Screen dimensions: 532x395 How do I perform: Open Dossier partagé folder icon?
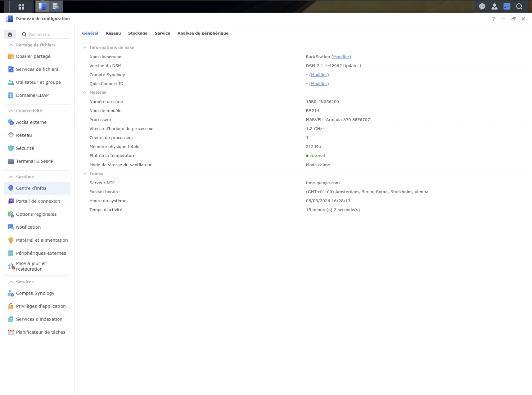11,56
